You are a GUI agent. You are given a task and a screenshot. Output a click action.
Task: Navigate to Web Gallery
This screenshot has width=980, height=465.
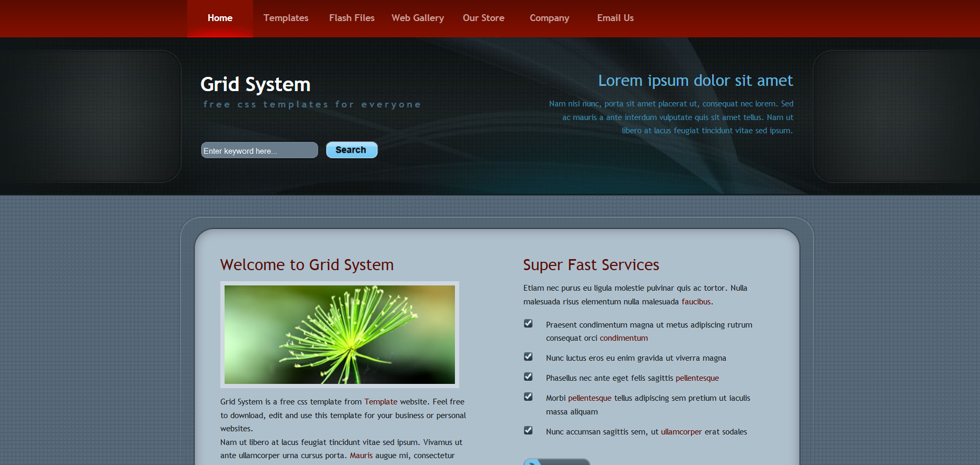(418, 18)
